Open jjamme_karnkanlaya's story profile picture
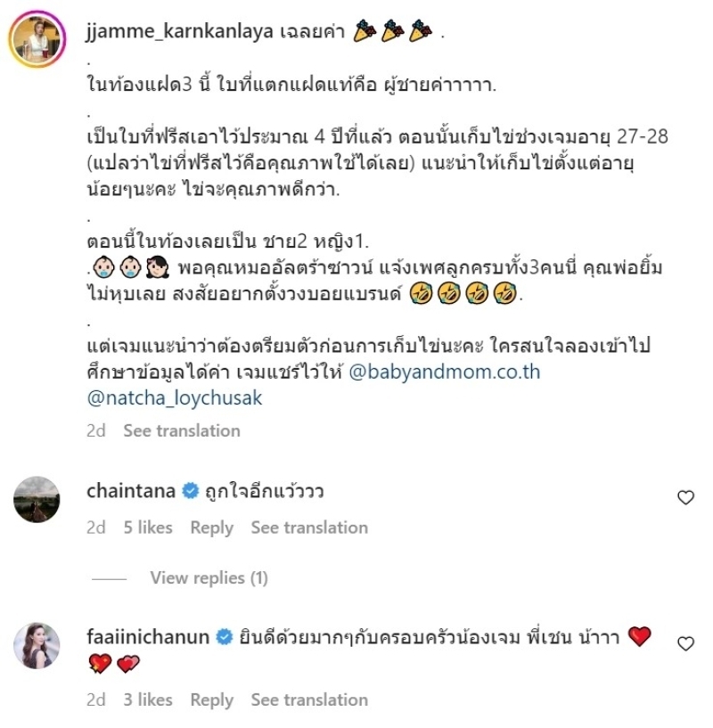Image resolution: width=713 pixels, height=728 pixels. pos(37,38)
